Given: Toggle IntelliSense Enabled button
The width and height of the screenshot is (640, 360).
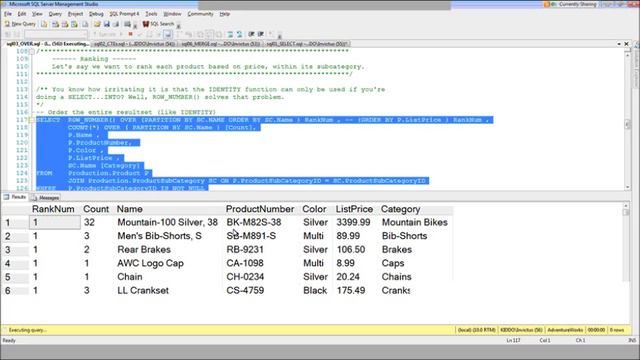Looking at the screenshot, I should tap(168, 34).
